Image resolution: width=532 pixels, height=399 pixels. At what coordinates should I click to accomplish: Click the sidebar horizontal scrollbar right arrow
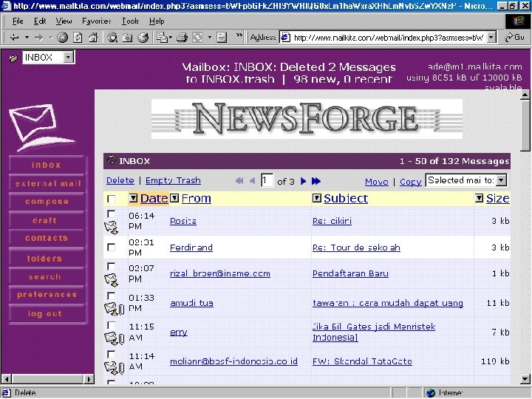click(89, 378)
